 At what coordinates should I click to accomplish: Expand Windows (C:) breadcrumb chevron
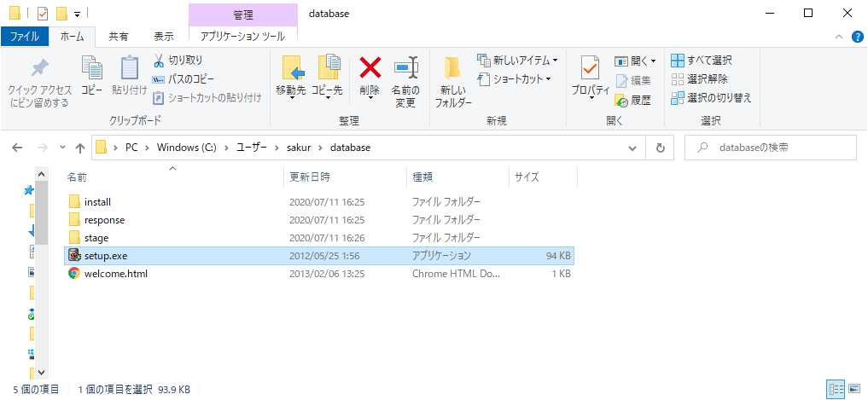click(x=228, y=148)
